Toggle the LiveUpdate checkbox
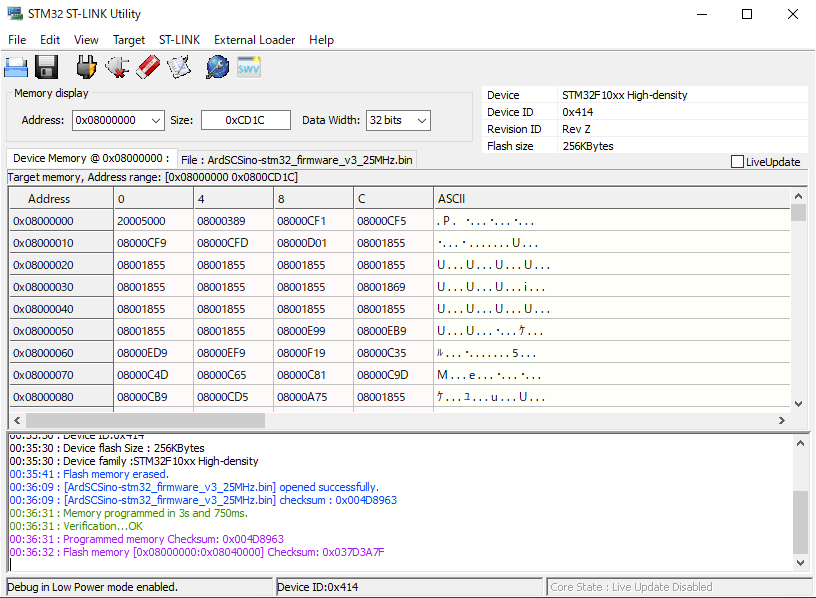Image resolution: width=816 pixels, height=598 pixels. point(737,162)
